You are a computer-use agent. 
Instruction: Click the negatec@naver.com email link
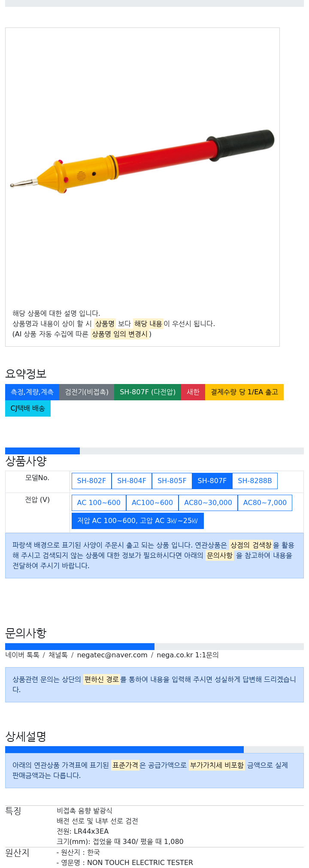coord(112,655)
